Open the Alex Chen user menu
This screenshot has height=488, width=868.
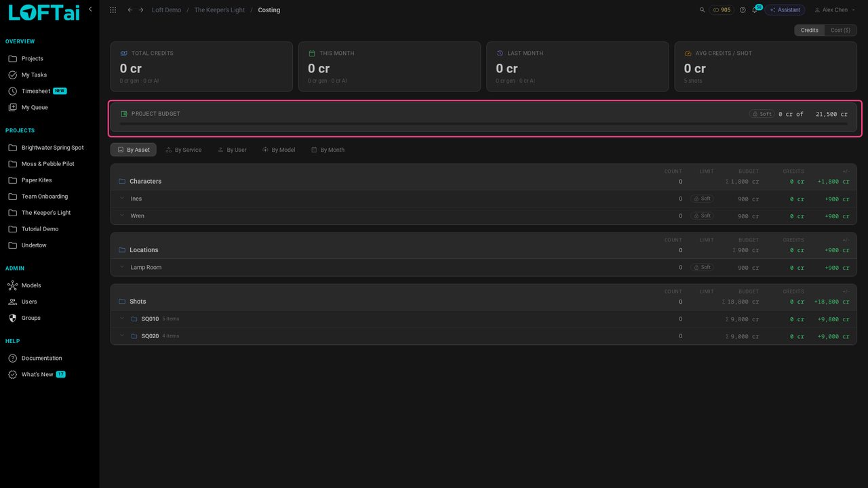click(x=835, y=10)
